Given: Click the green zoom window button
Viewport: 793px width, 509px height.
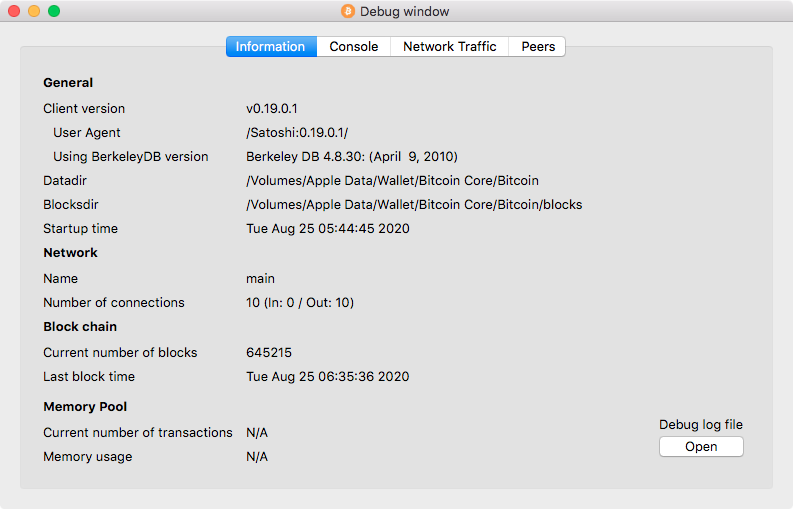Looking at the screenshot, I should [54, 11].
